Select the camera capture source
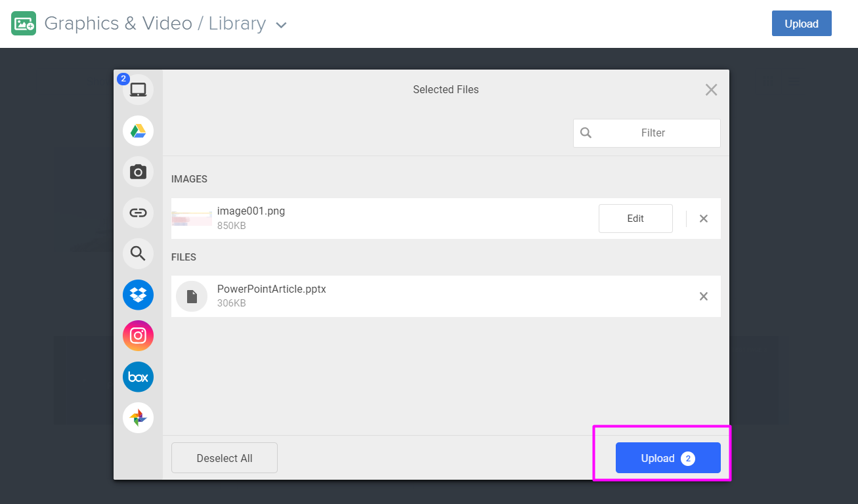This screenshot has width=858, height=504. pos(138,171)
